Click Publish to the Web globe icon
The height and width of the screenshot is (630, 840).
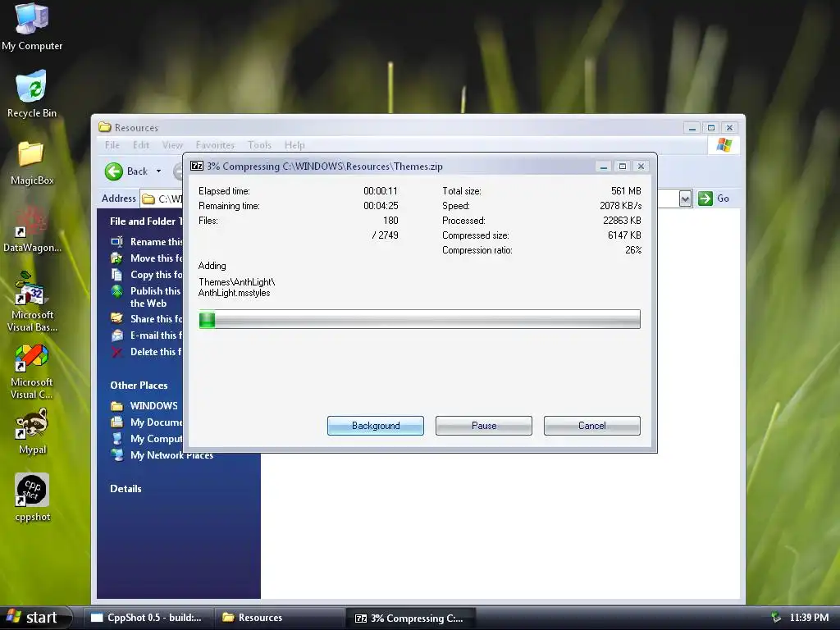[116, 291]
